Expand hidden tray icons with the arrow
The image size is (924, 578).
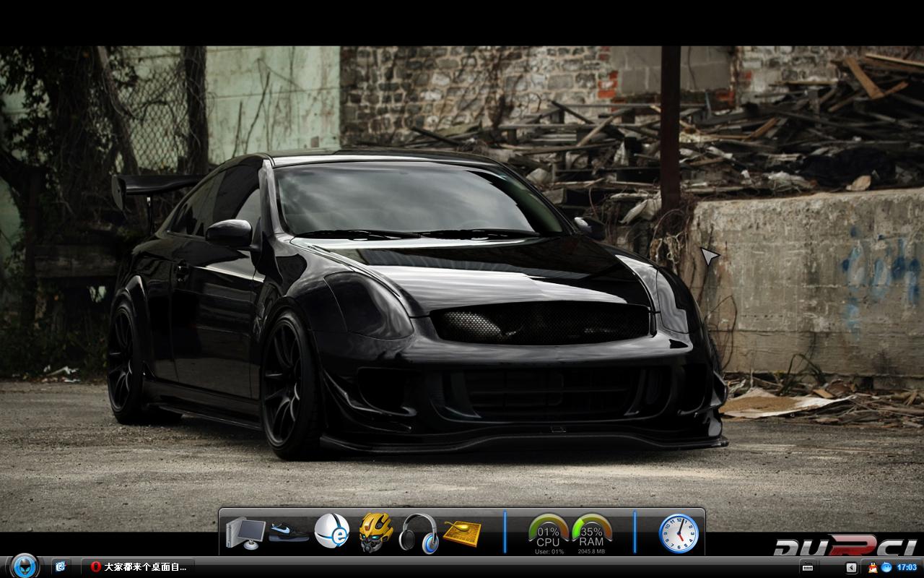852,568
